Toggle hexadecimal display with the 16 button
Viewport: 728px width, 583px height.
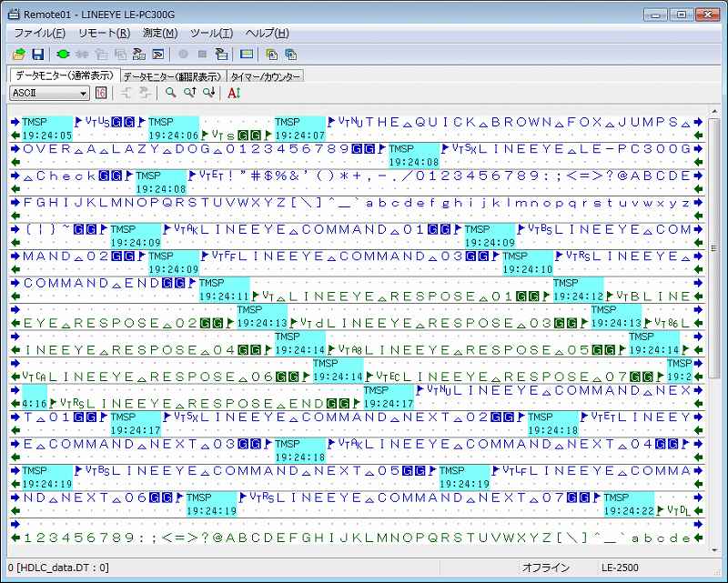tap(99, 92)
